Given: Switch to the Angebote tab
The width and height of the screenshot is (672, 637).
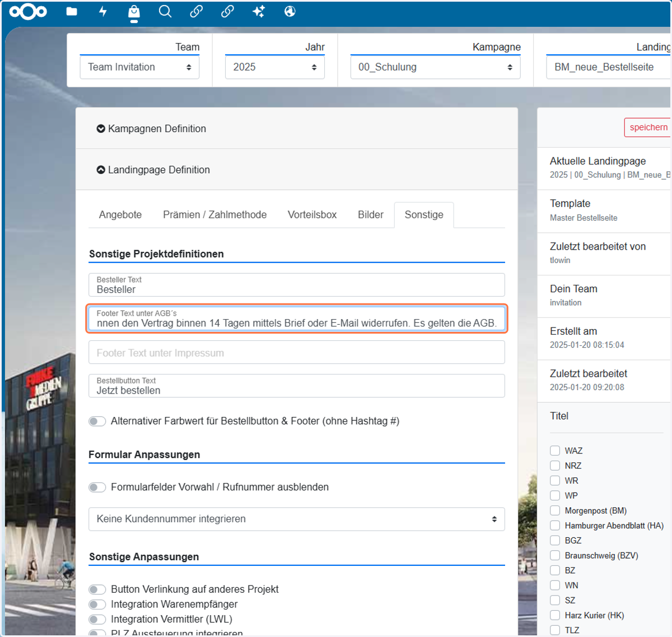Looking at the screenshot, I should (120, 215).
